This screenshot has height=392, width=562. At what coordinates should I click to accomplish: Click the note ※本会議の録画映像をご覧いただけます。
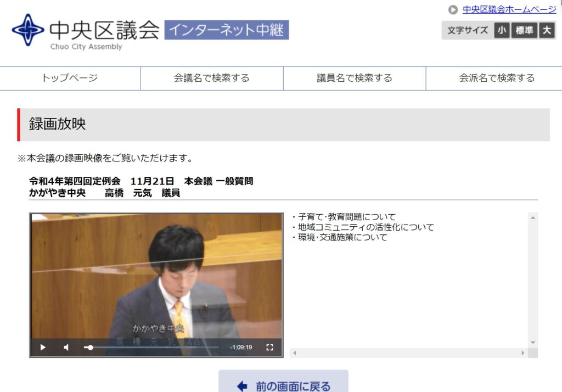[x=106, y=158]
